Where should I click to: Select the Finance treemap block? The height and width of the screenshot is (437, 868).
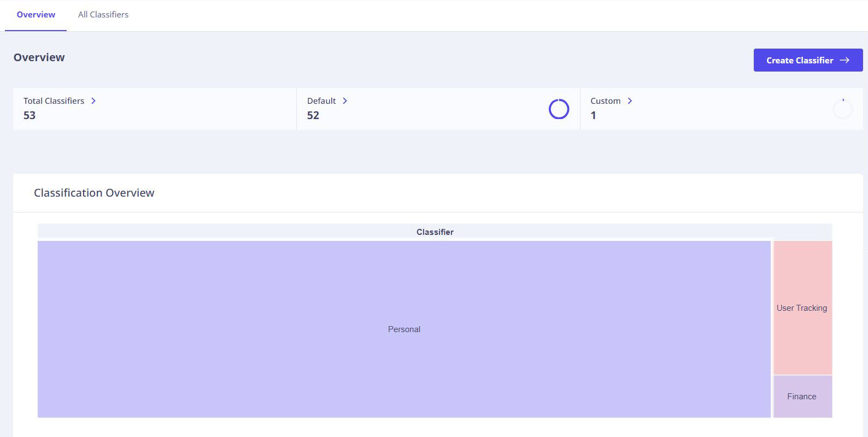pos(802,397)
